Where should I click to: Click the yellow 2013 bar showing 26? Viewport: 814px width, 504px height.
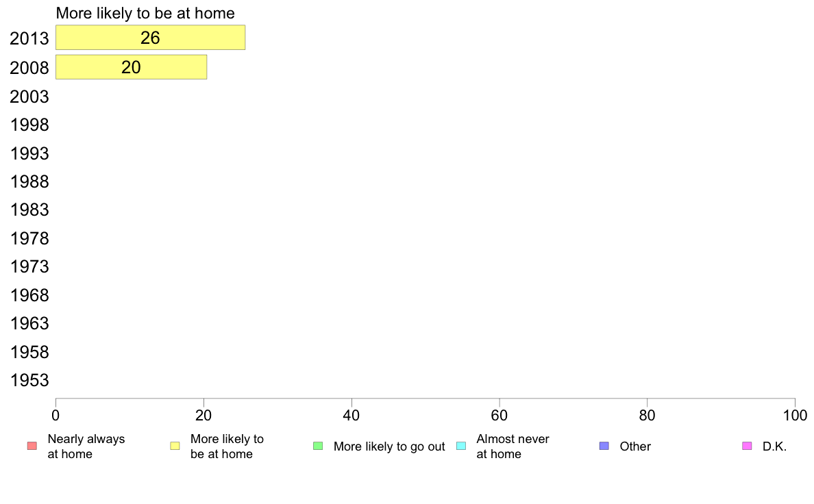pos(150,38)
